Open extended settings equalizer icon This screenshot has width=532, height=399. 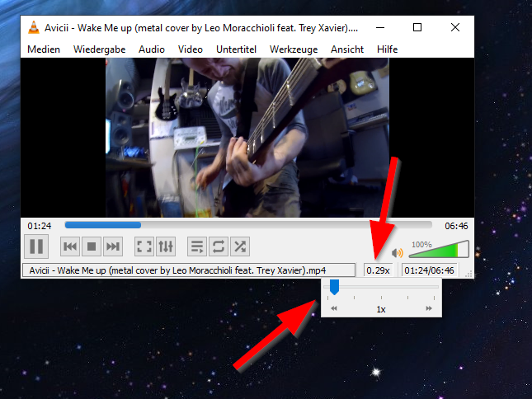pos(166,246)
